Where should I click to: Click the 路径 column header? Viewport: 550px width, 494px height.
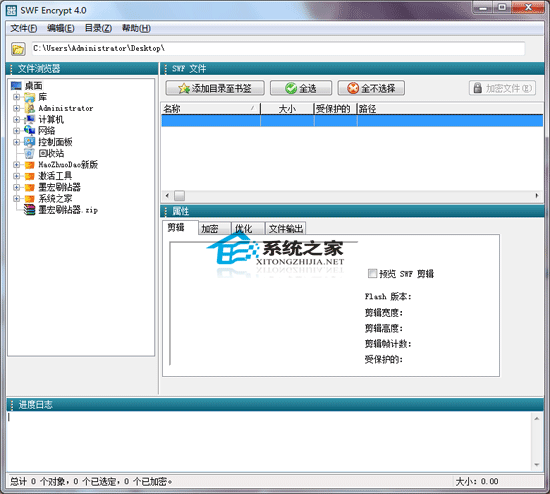point(450,109)
